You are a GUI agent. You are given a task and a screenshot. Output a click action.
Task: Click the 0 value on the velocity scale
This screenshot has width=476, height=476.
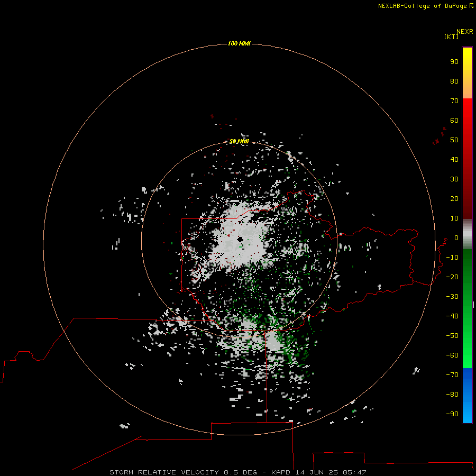tap(456, 238)
